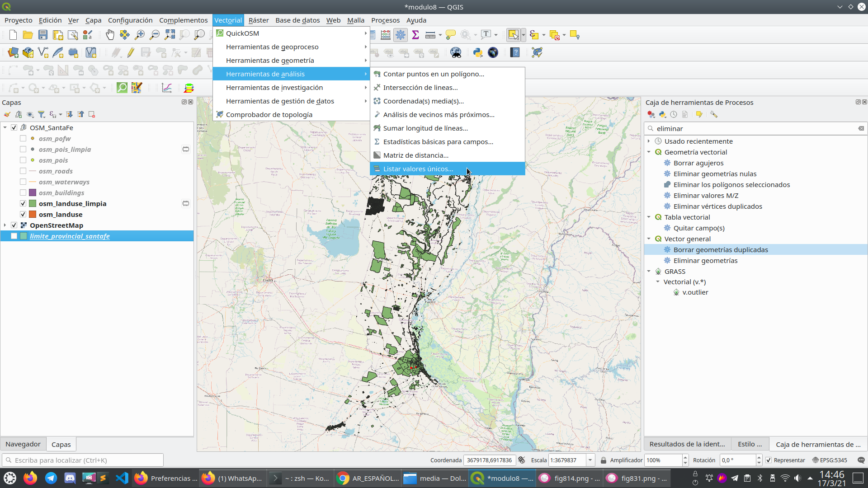The image size is (868, 488).
Task: Click the toolbox History clock icon
Action: [674, 114]
